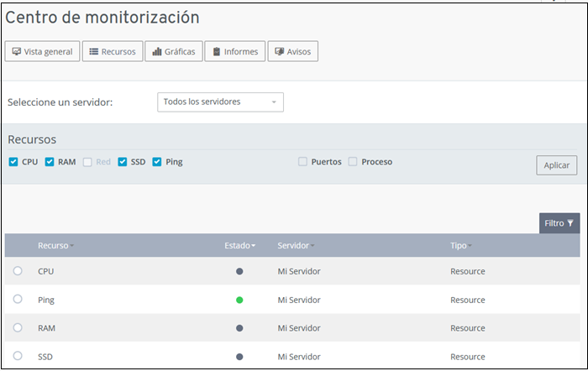The image size is (588, 371).
Task: Open the Vista general tab
Action: pos(42,51)
